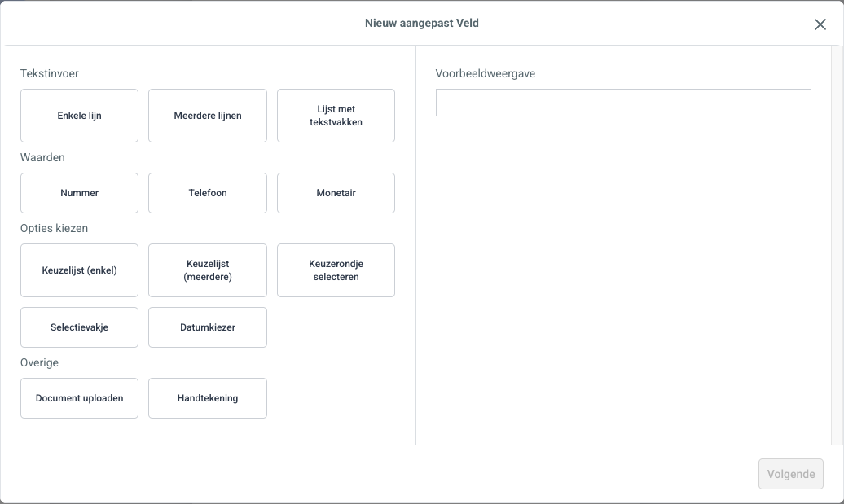844x504 pixels.
Task: Close the Nieuw aangepast Veld dialog
Action: 820,24
